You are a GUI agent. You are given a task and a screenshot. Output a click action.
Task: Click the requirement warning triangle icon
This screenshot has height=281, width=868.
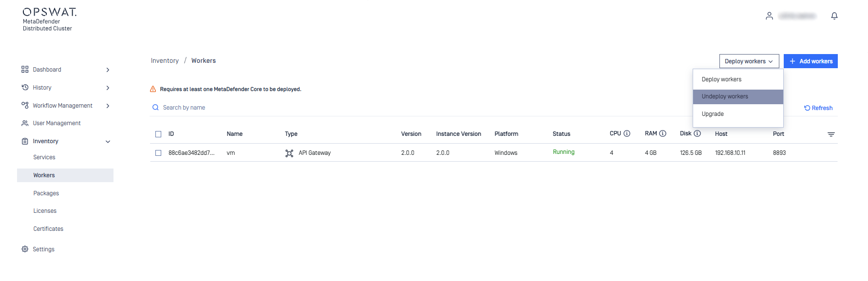[x=153, y=89]
